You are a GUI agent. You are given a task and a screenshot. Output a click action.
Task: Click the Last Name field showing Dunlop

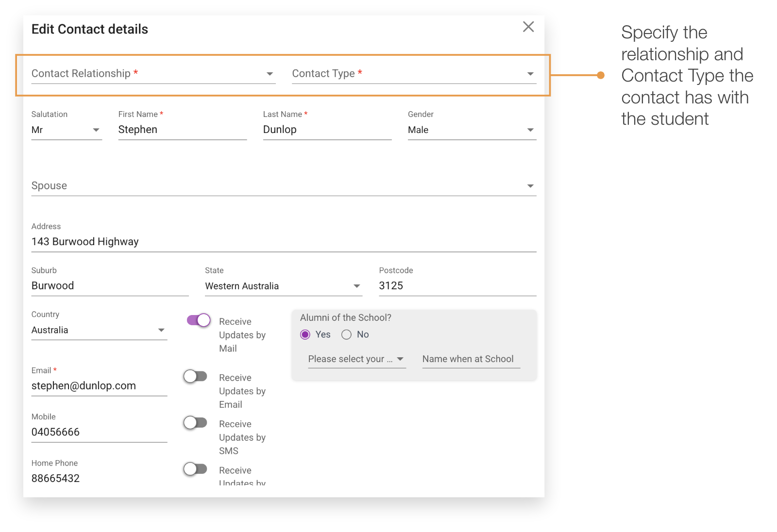(327, 129)
